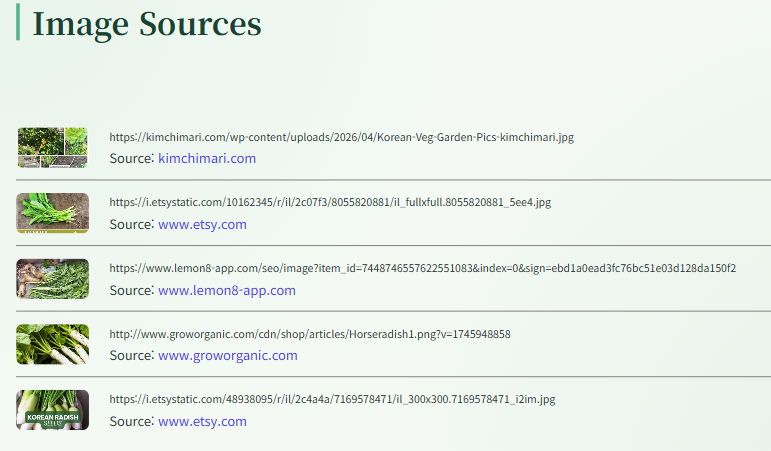Click the Korean veg garden collage thumbnail
771x451 pixels.
coord(53,148)
